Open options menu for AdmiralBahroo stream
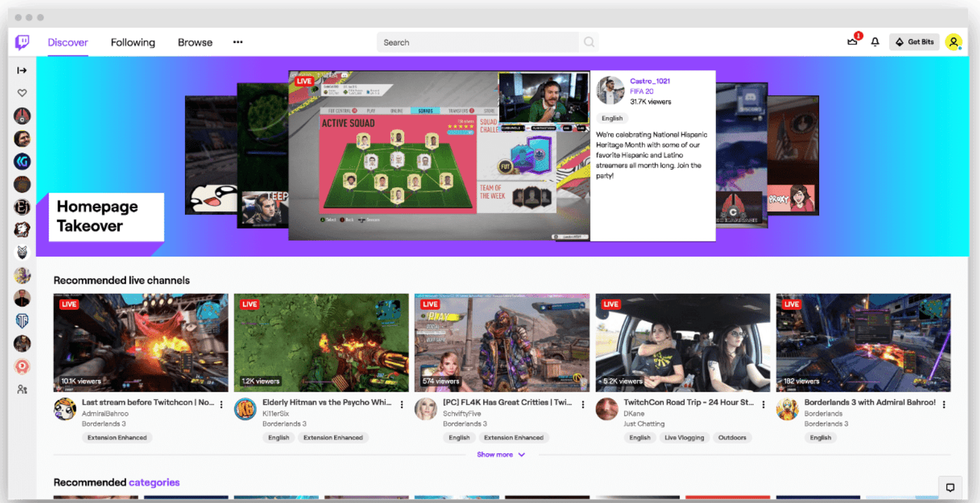The image size is (980, 503). (x=222, y=404)
